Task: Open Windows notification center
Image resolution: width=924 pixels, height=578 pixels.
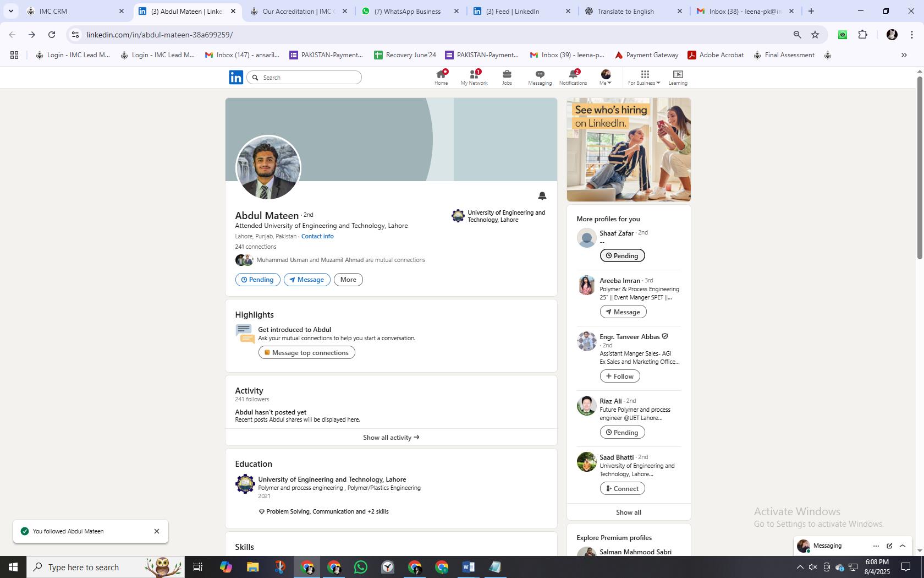Action: point(906,567)
